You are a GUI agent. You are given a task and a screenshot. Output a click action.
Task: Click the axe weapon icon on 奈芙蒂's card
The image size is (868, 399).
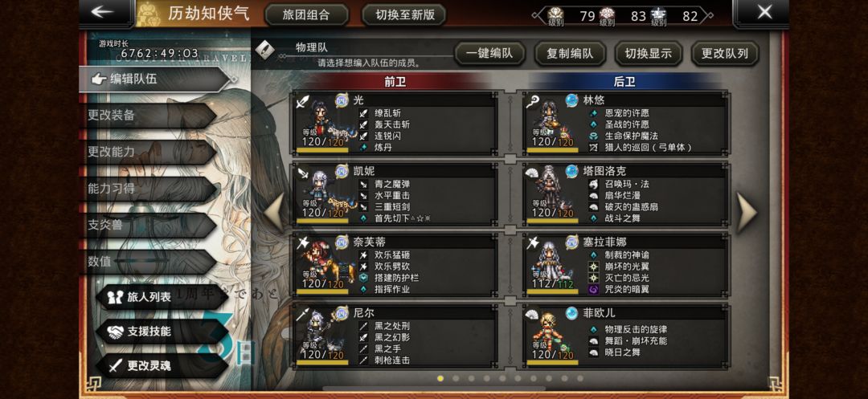pyautogui.click(x=301, y=243)
